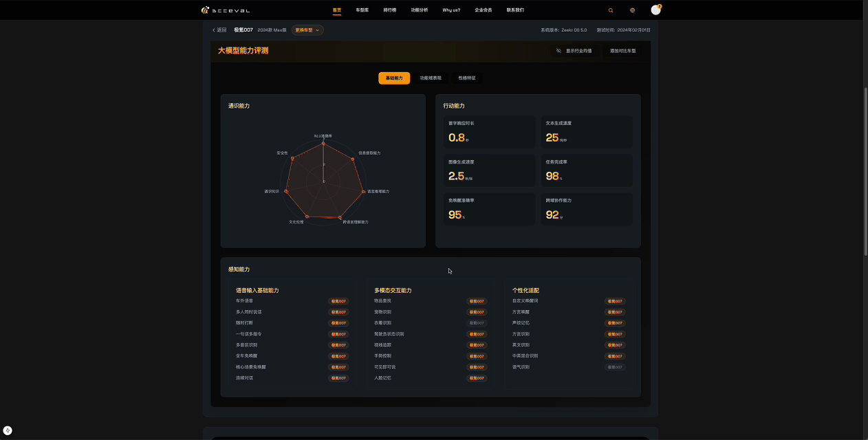Click the 语言推理能力 radar point
The height and width of the screenshot is (440, 868).
363,191
